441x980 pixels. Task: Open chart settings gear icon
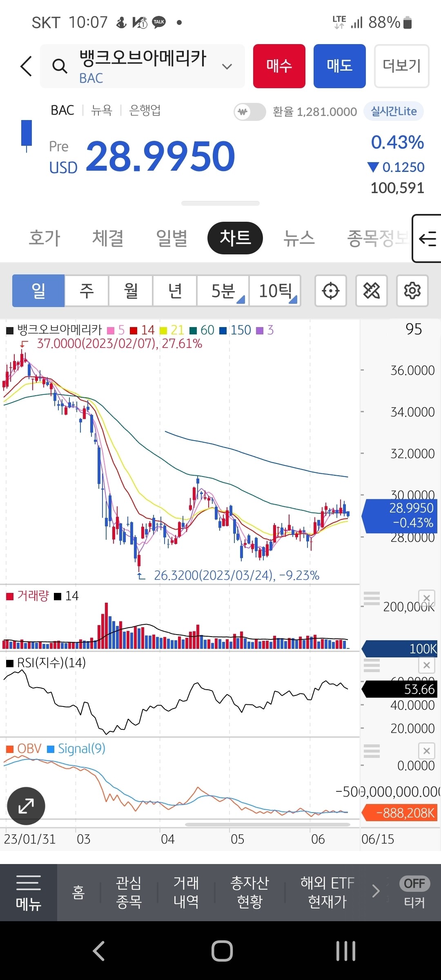(412, 291)
